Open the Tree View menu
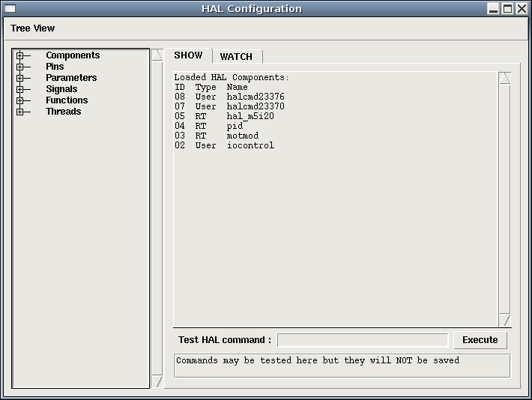This screenshot has width=532, height=400. pos(33,28)
